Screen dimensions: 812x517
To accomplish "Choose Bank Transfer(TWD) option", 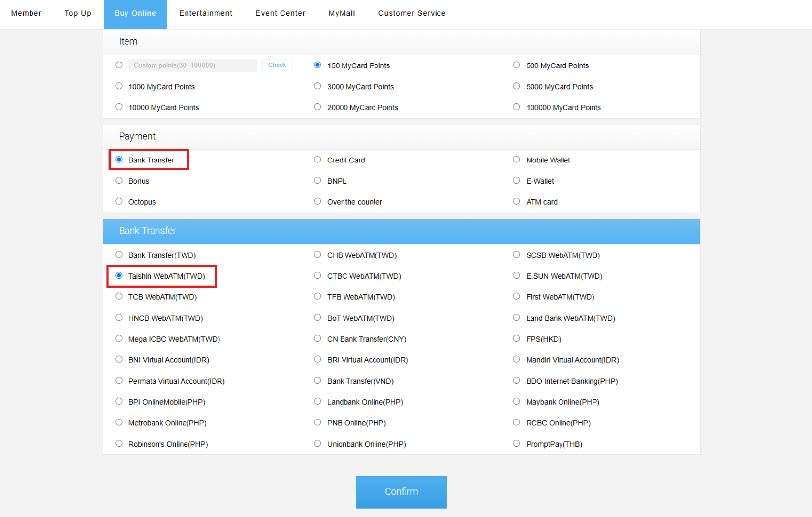I will 119,255.
